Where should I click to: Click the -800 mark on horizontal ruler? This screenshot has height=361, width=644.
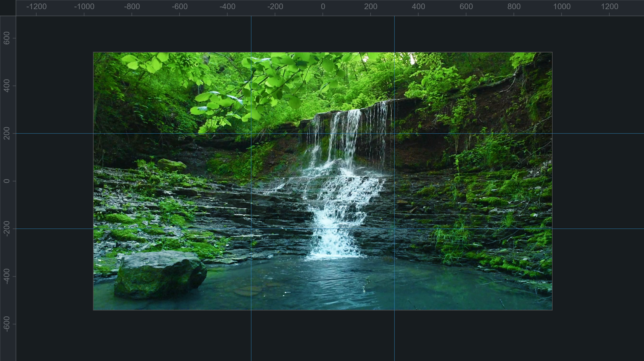coord(132,7)
